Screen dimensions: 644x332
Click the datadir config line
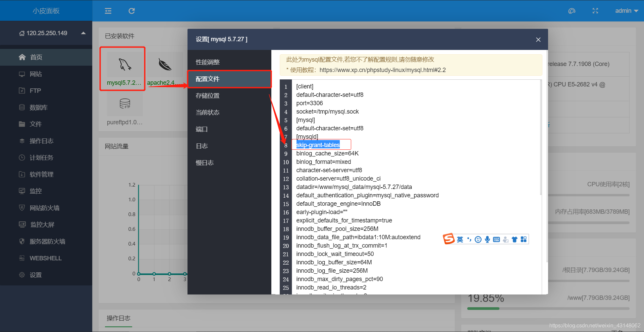coord(354,187)
